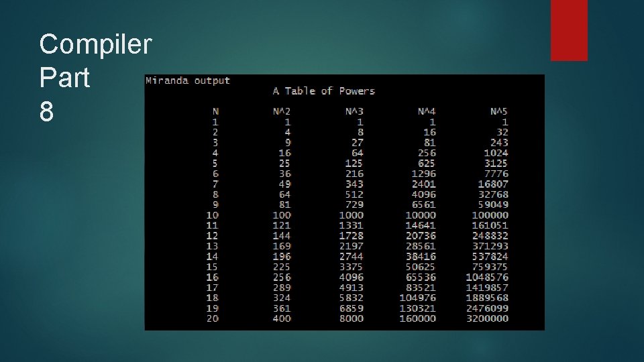Click the value 1728

pyautogui.click(x=351, y=236)
